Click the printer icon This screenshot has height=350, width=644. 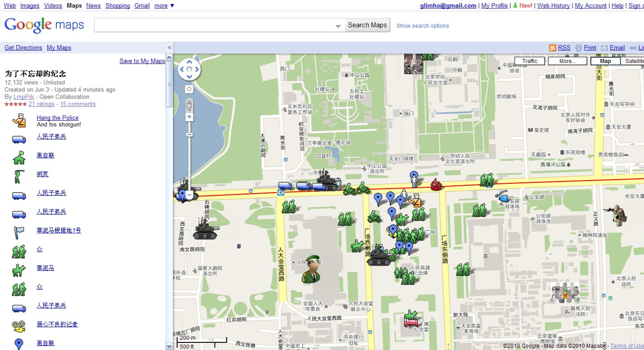(578, 48)
